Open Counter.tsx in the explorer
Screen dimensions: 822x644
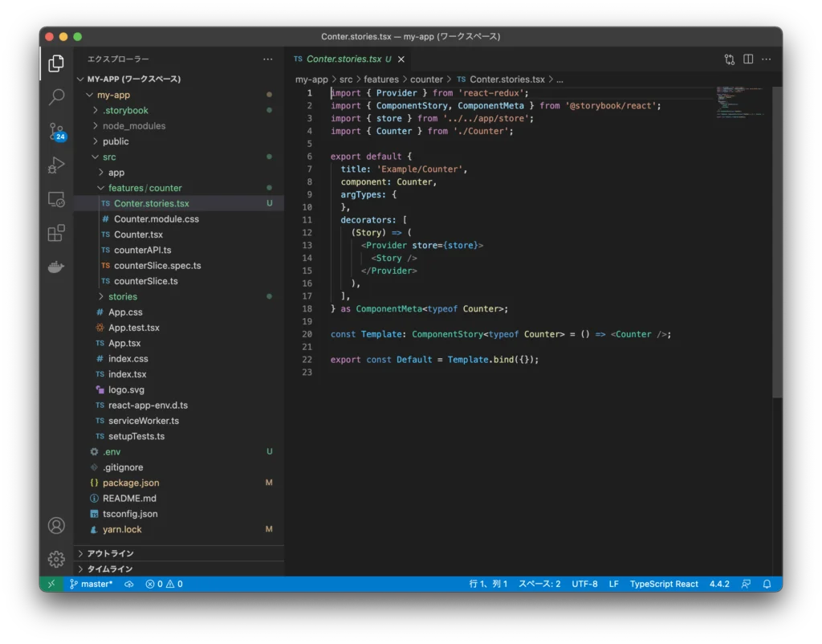(138, 234)
